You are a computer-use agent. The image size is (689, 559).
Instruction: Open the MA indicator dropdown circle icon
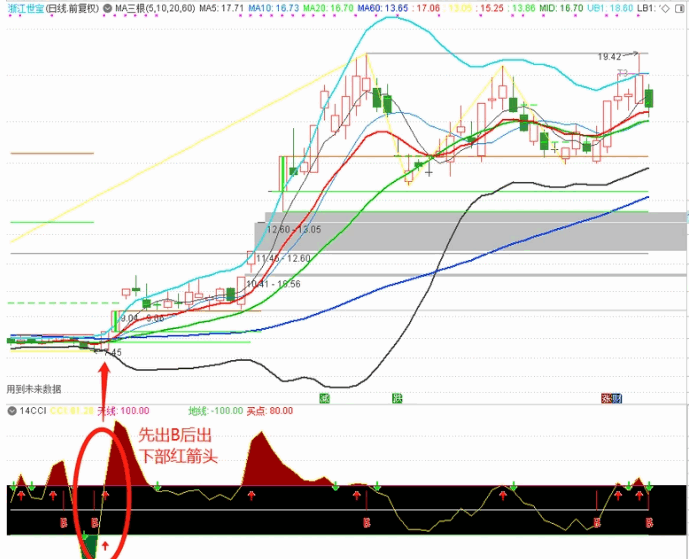point(107,8)
